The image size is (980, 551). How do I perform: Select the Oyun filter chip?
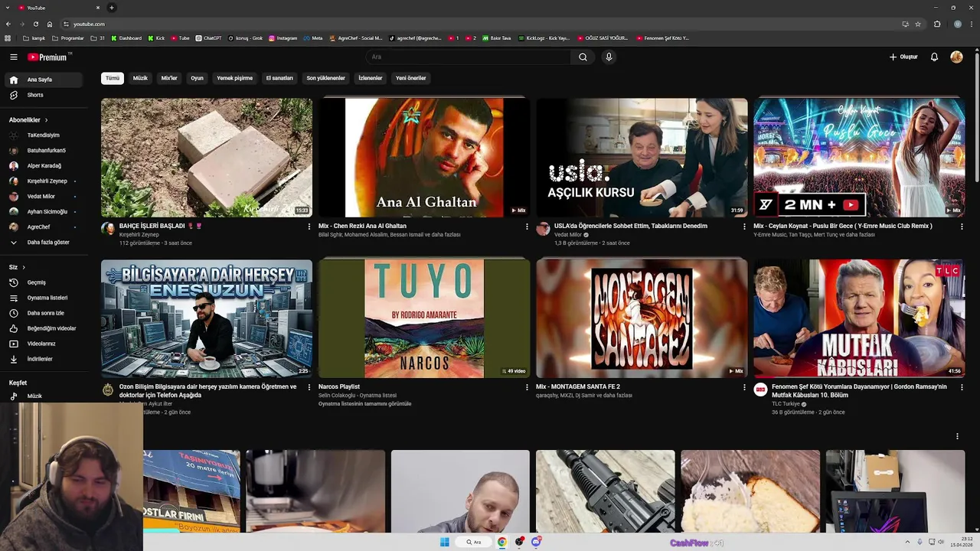(x=197, y=78)
